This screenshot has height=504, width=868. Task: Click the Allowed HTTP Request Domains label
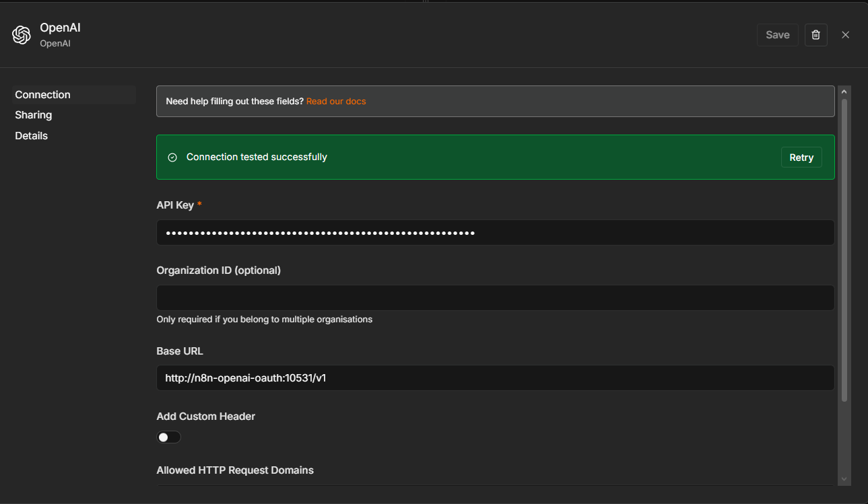(x=235, y=470)
